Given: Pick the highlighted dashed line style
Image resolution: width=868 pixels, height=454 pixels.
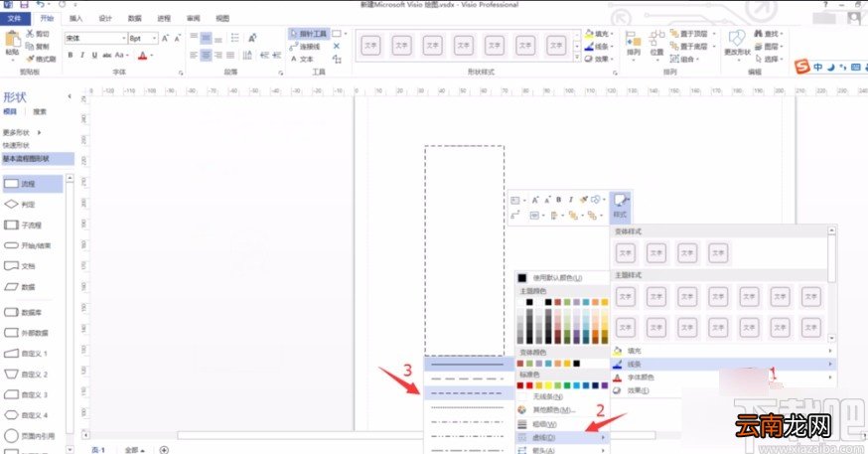Looking at the screenshot, I should point(469,393).
